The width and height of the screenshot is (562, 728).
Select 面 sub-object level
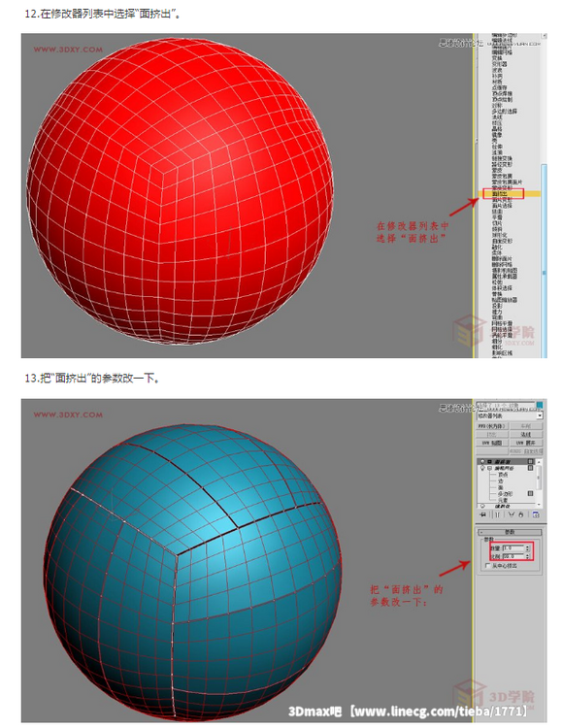pyautogui.click(x=501, y=488)
